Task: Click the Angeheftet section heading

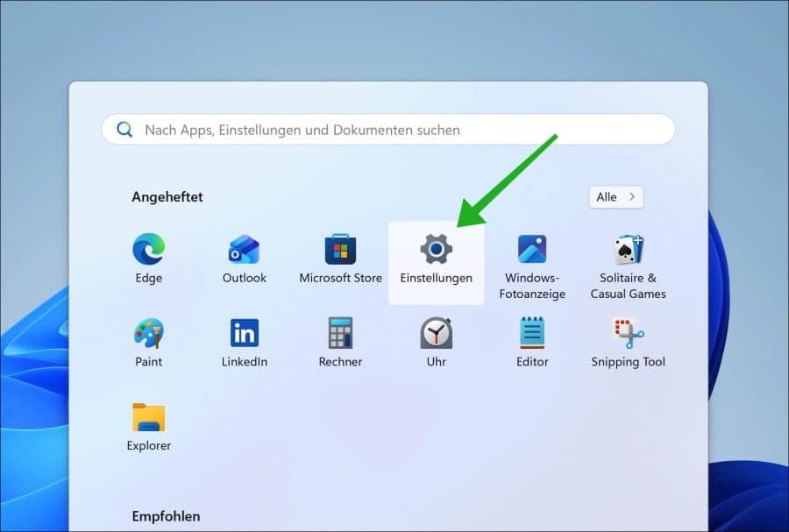Action: [167, 197]
